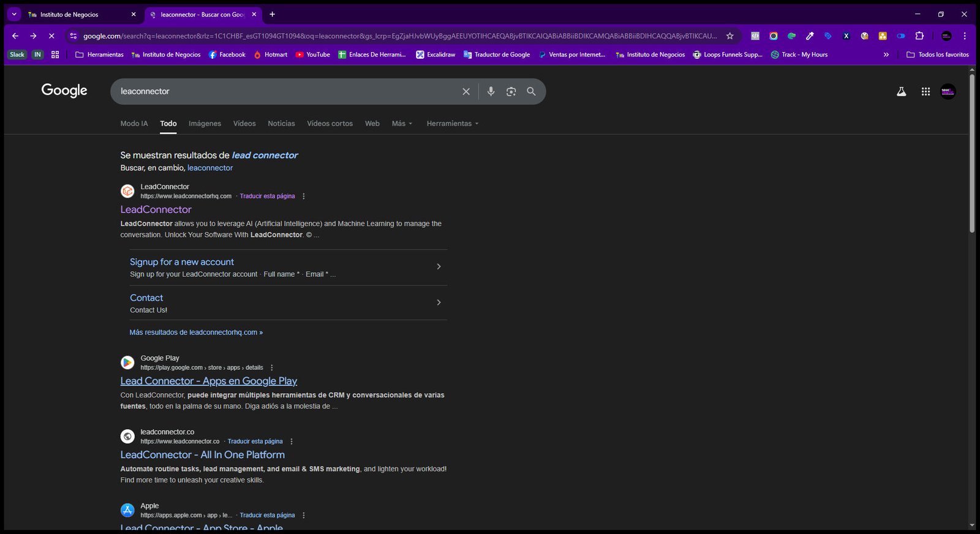980x534 pixels.
Task: Switch to the Noticias tab
Action: tap(281, 124)
